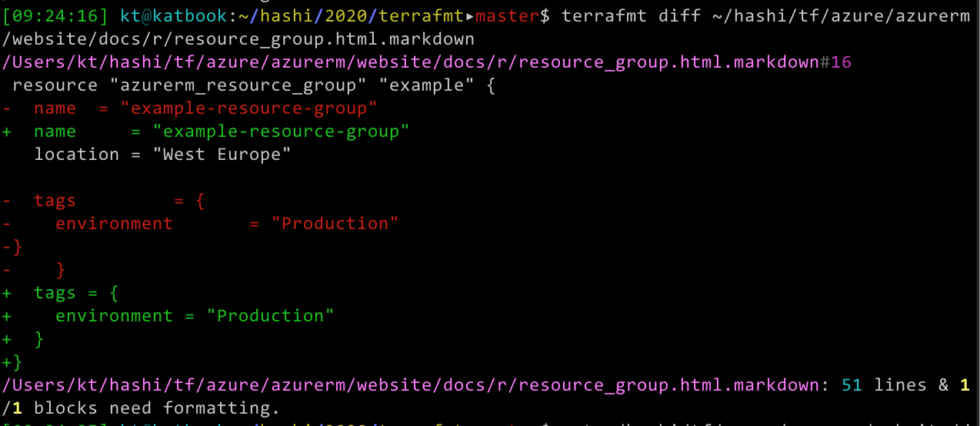Click the removed red 'tags = {' line

click(x=104, y=201)
